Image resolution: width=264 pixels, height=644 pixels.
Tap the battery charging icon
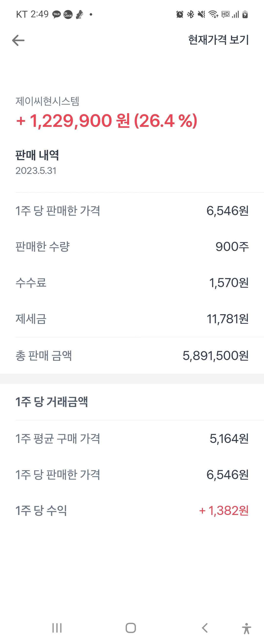tap(245, 14)
